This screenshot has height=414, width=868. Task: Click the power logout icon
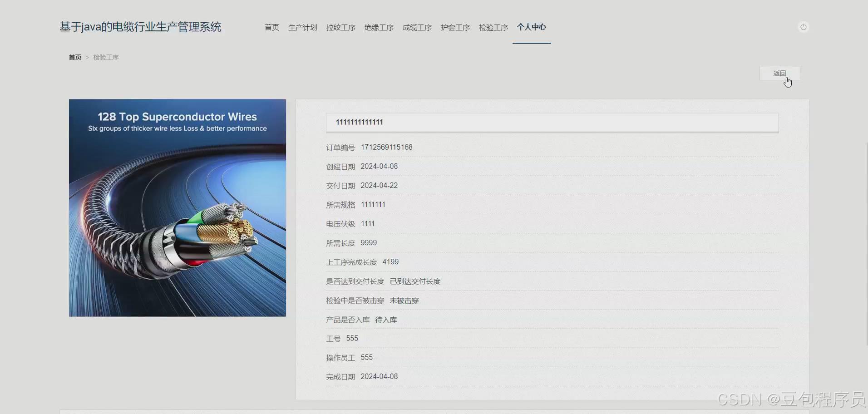tap(803, 27)
